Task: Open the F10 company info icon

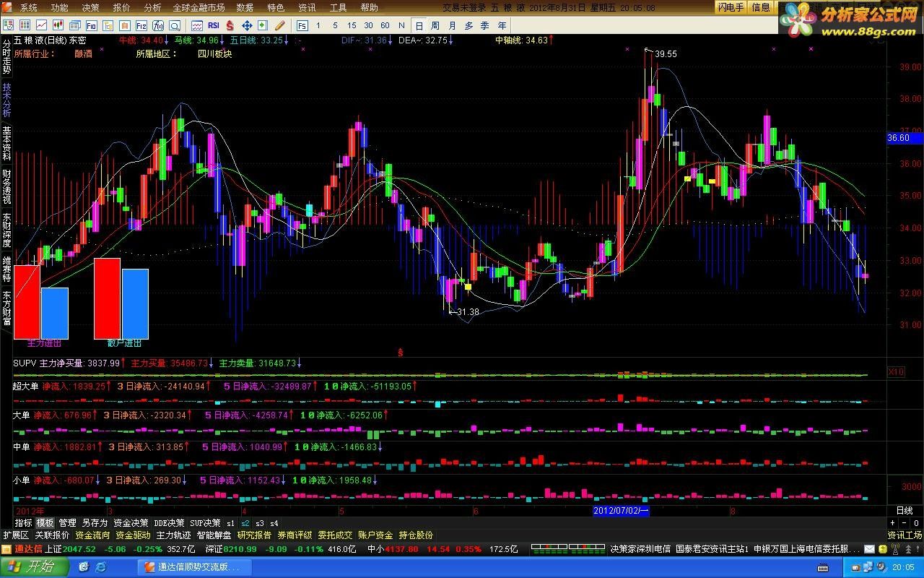Action: pos(92,25)
